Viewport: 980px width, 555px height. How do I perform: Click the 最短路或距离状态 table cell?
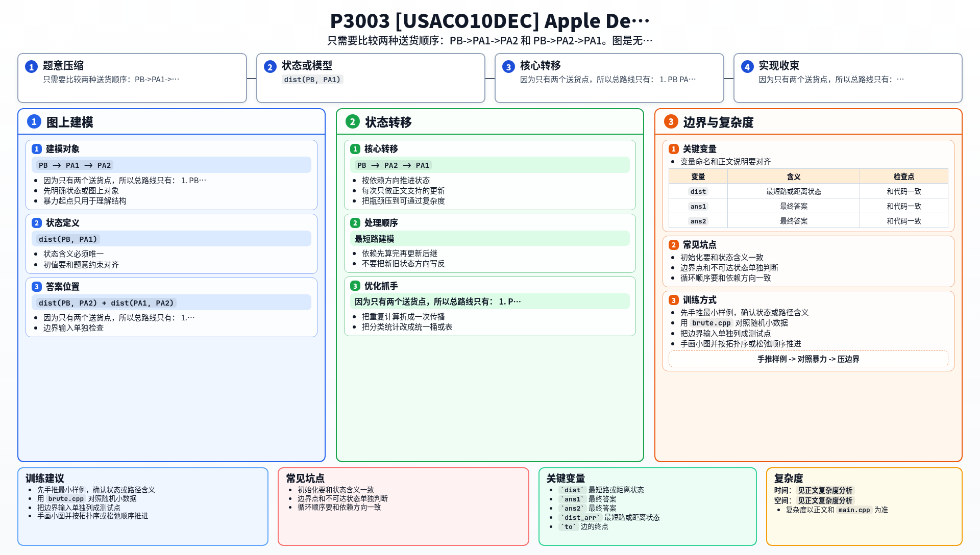794,191
